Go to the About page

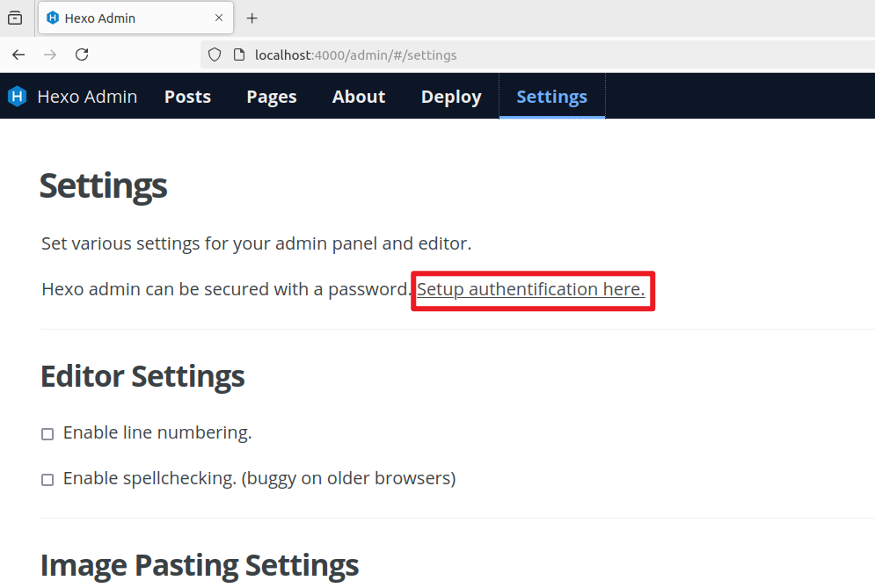359,97
